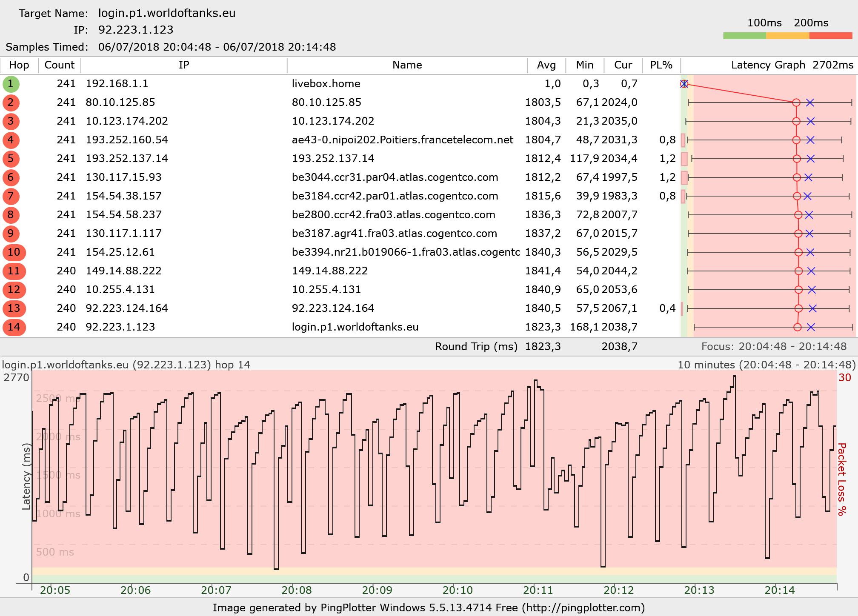Select the hop 7 red circle
Screen dimensions: 858x616
tap(11, 196)
